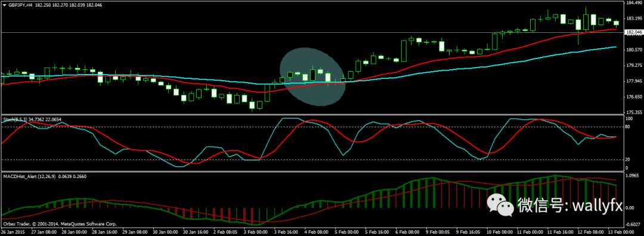
Task: Select the Stoch(8,5,3) indicator label
Action: (15, 119)
